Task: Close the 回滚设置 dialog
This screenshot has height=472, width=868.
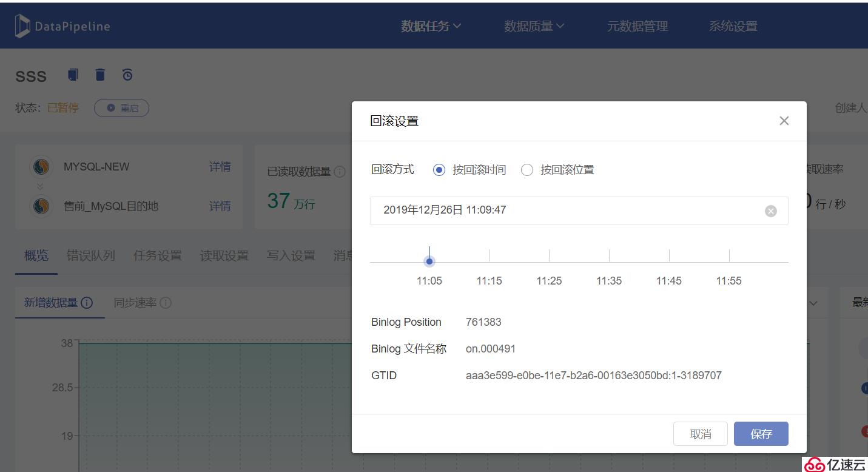Action: tap(784, 121)
